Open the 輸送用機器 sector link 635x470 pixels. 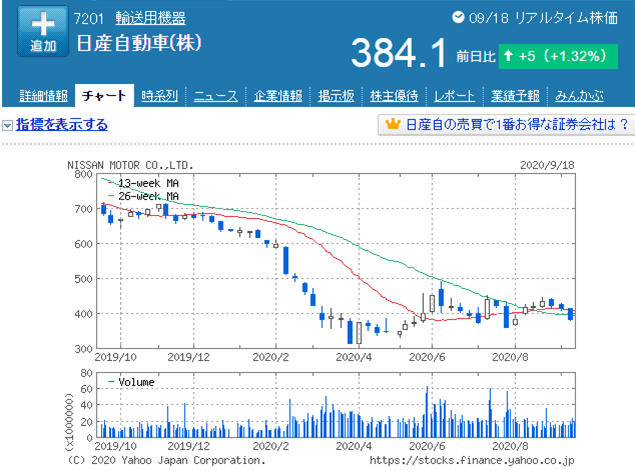point(150,18)
